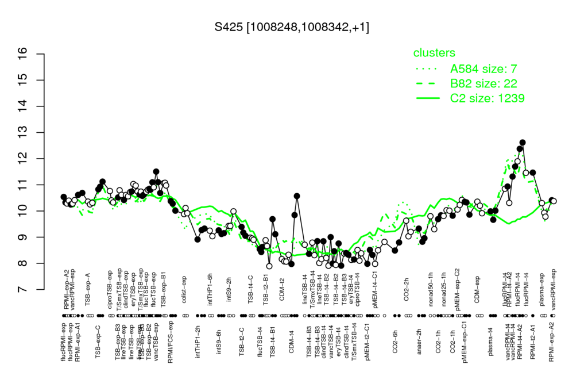Select legend entry 'A584 size: 7'
The height and width of the screenshot is (368, 588).
point(483,69)
